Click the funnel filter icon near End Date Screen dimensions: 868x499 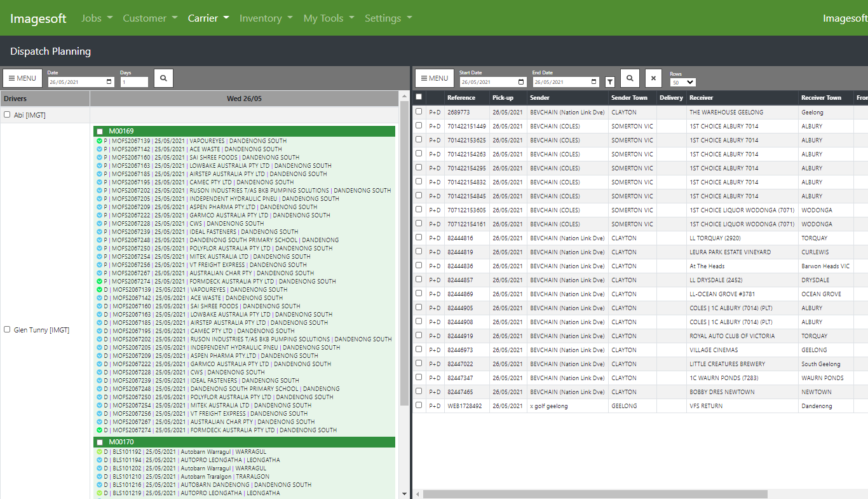click(610, 82)
